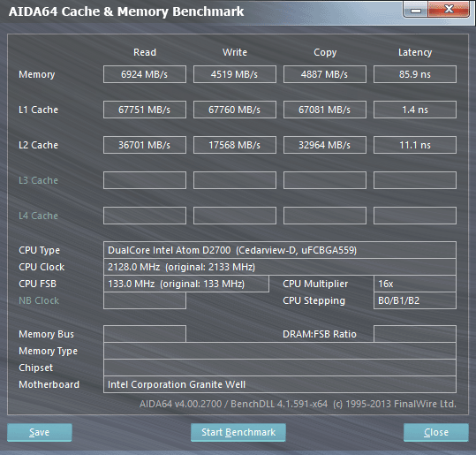
Task: Select CPU Clock value 2128.0 MHz
Action: pyautogui.click(x=280, y=267)
